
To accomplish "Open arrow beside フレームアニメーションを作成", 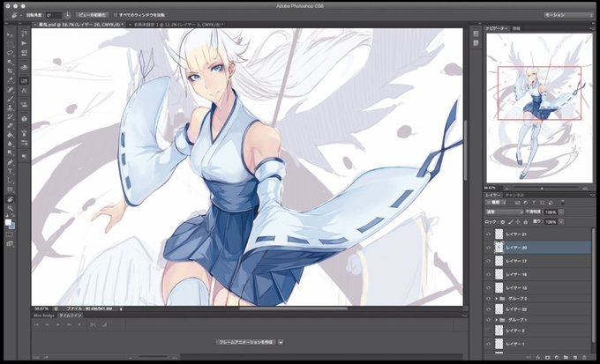I will (x=281, y=342).
